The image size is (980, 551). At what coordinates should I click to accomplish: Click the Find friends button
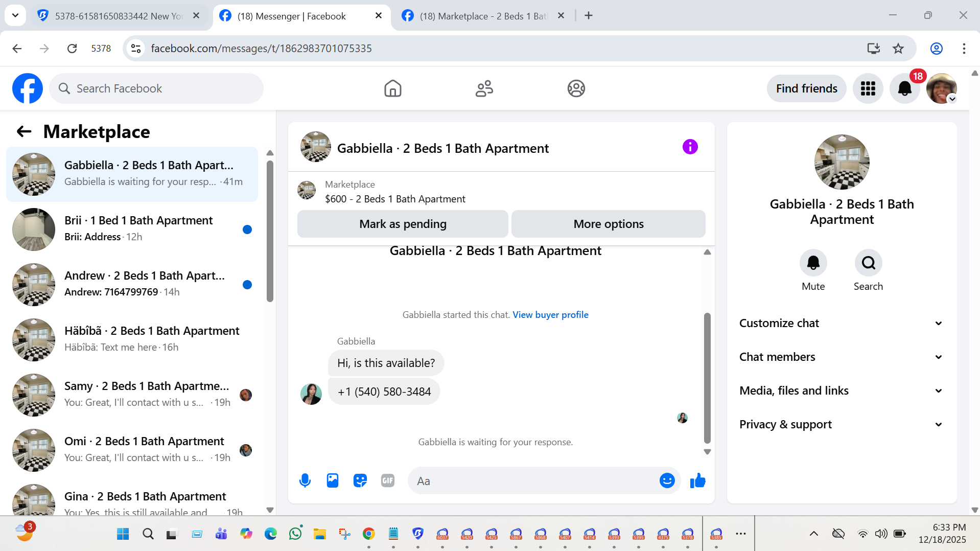tap(806, 88)
